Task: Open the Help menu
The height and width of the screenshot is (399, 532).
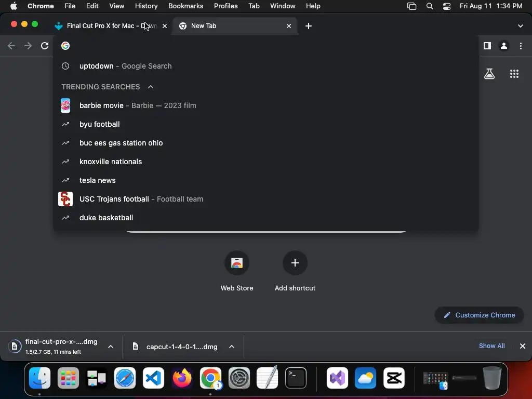Action: (x=313, y=6)
